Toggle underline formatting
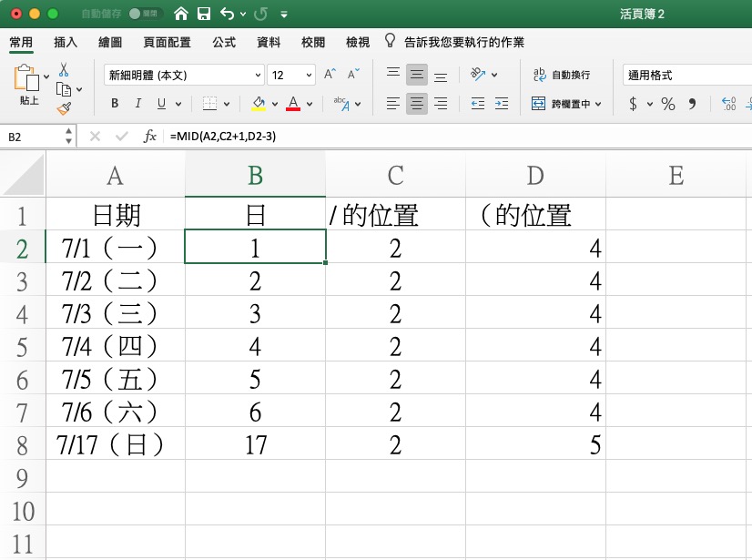 (x=162, y=103)
